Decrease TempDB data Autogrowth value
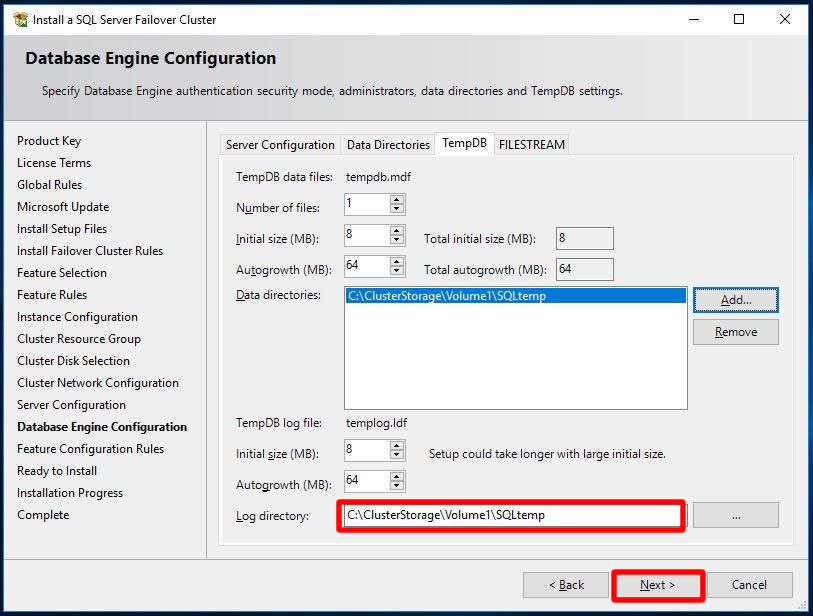 (397, 272)
